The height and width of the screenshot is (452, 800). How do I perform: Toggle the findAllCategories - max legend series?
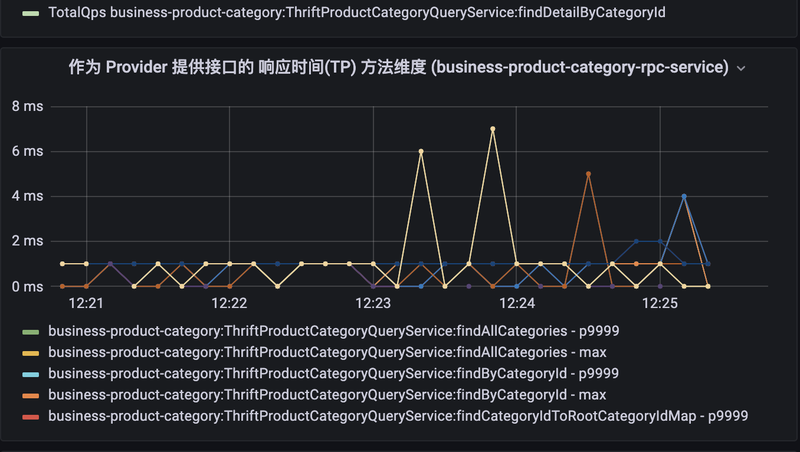coord(328,353)
